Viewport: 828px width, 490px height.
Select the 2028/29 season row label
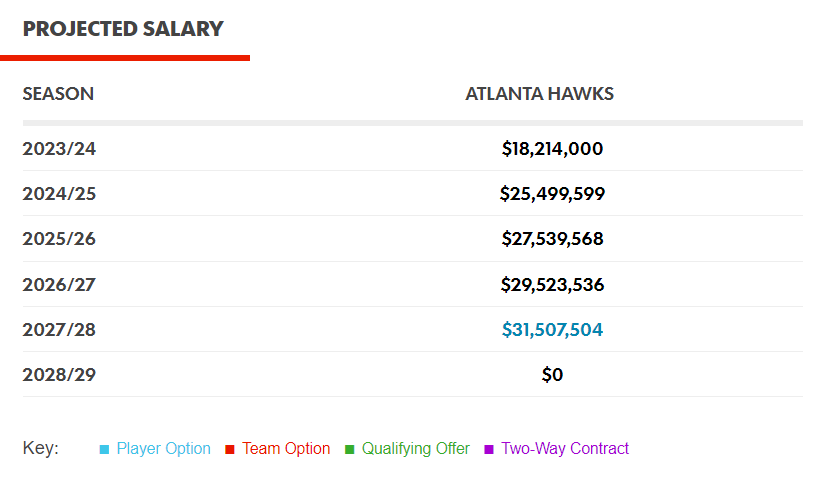pyautogui.click(x=59, y=375)
